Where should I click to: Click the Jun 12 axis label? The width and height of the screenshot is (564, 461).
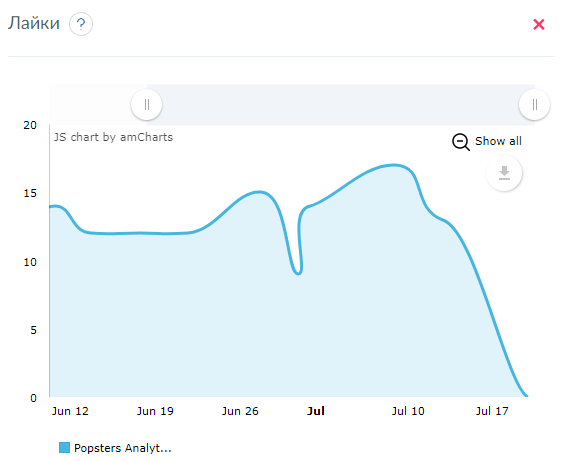(70, 411)
